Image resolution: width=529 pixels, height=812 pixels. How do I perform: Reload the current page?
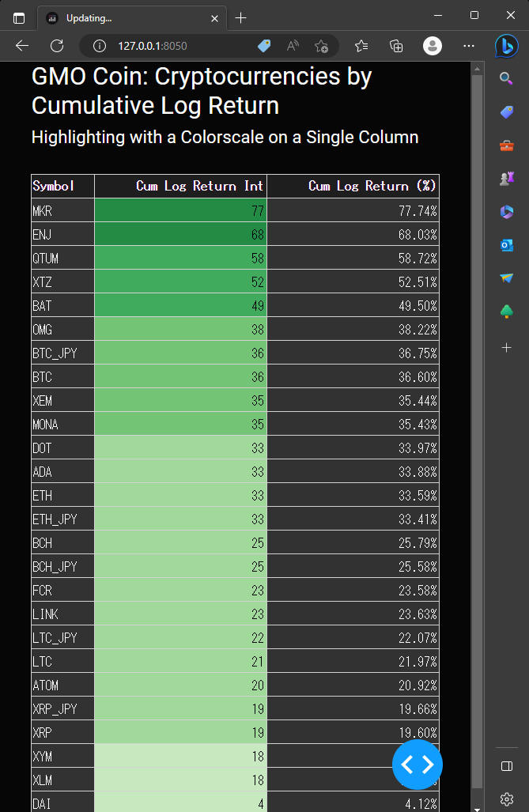point(57,46)
